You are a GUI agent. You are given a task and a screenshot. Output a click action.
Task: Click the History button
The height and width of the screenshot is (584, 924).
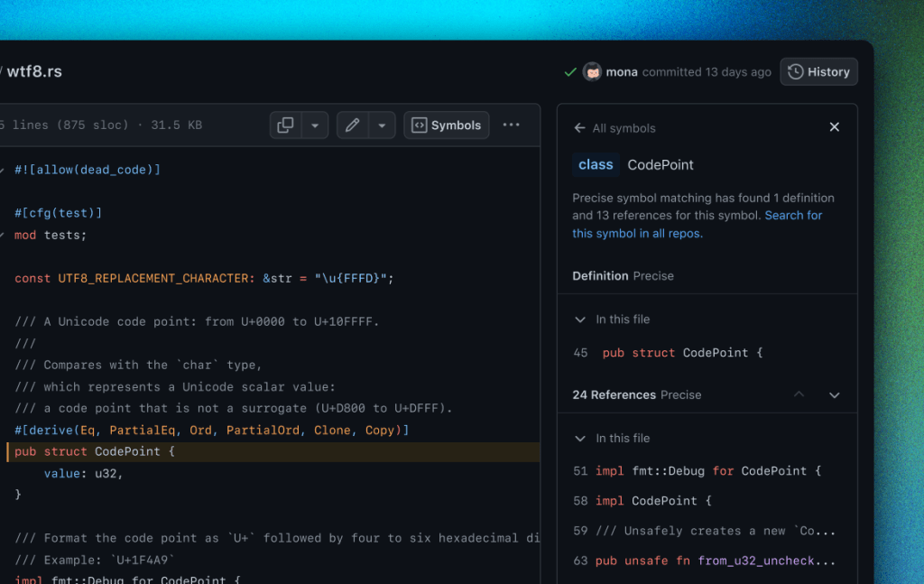(818, 71)
